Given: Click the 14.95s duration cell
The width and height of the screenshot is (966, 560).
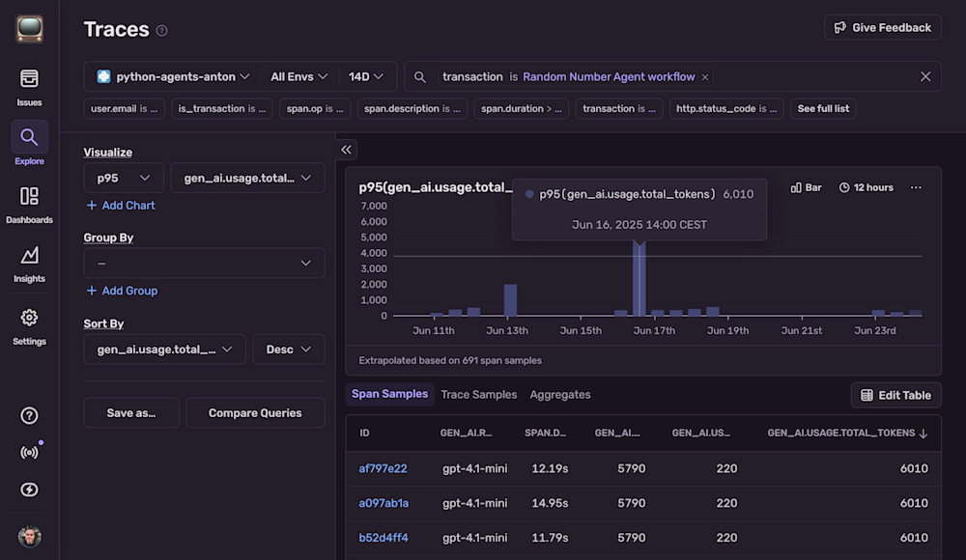Looking at the screenshot, I should coord(550,503).
